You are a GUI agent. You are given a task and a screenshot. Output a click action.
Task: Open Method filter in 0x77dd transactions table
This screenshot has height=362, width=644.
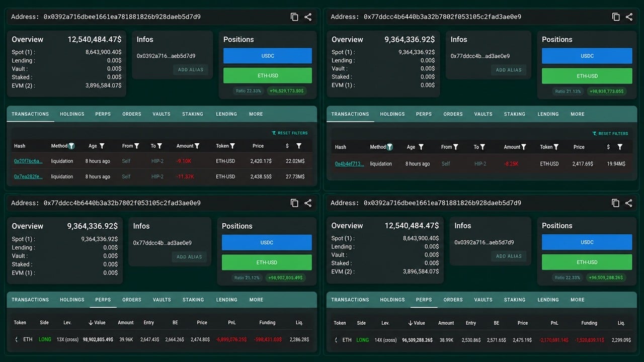[x=389, y=147]
